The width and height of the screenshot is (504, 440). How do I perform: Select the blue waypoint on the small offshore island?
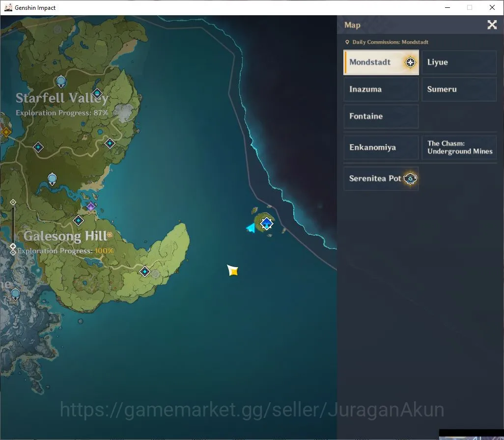pos(266,223)
